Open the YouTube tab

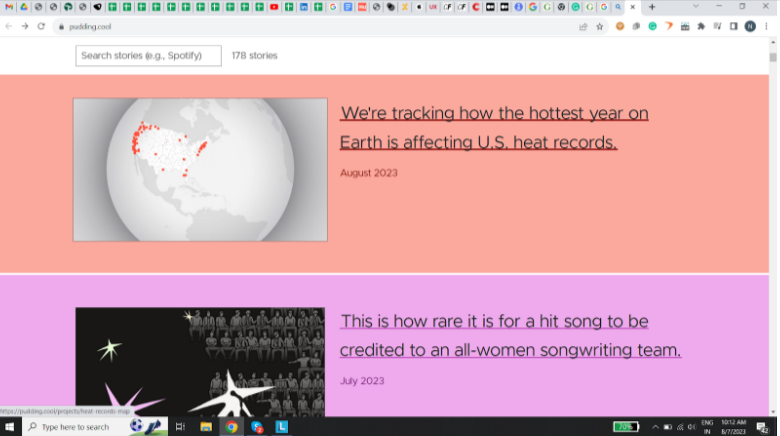(x=274, y=7)
